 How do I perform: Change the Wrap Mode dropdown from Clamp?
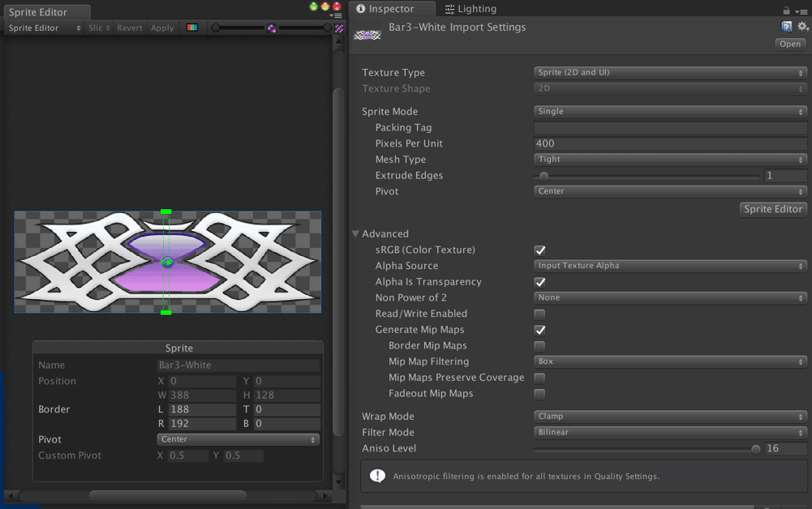point(669,416)
